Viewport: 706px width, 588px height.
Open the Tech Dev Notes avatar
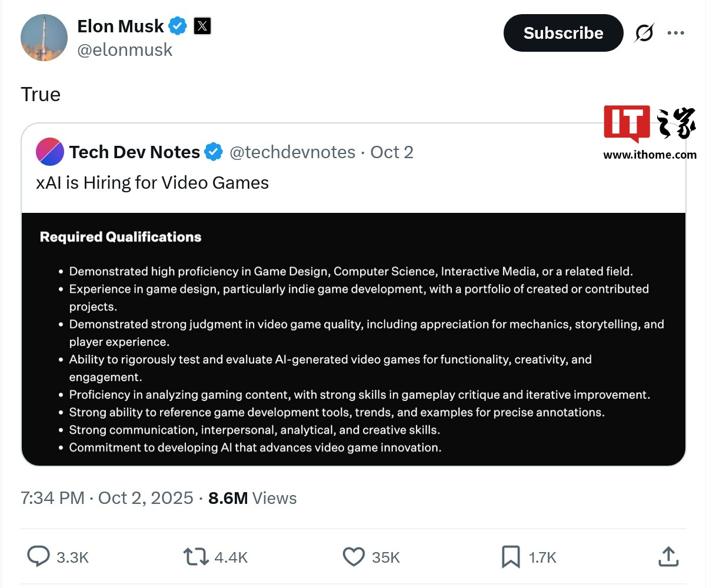50,152
